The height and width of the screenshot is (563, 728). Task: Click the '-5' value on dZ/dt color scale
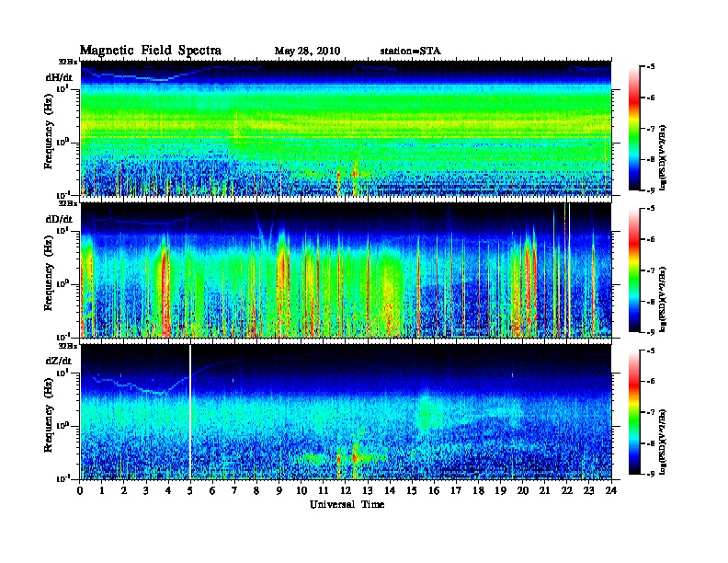pyautogui.click(x=651, y=350)
